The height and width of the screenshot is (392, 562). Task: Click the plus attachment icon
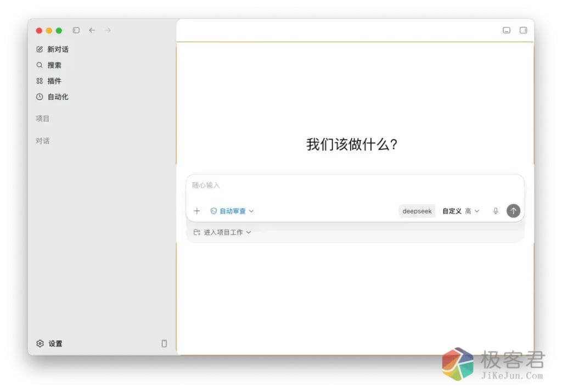point(197,211)
